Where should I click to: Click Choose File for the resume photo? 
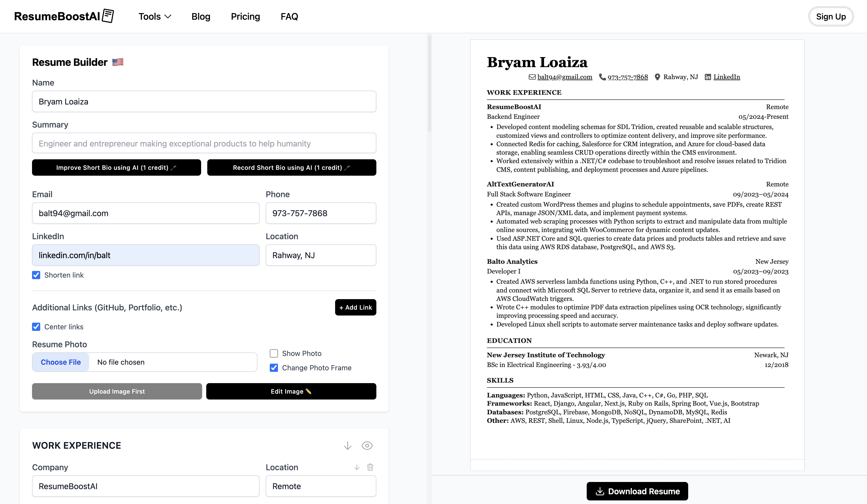point(60,362)
